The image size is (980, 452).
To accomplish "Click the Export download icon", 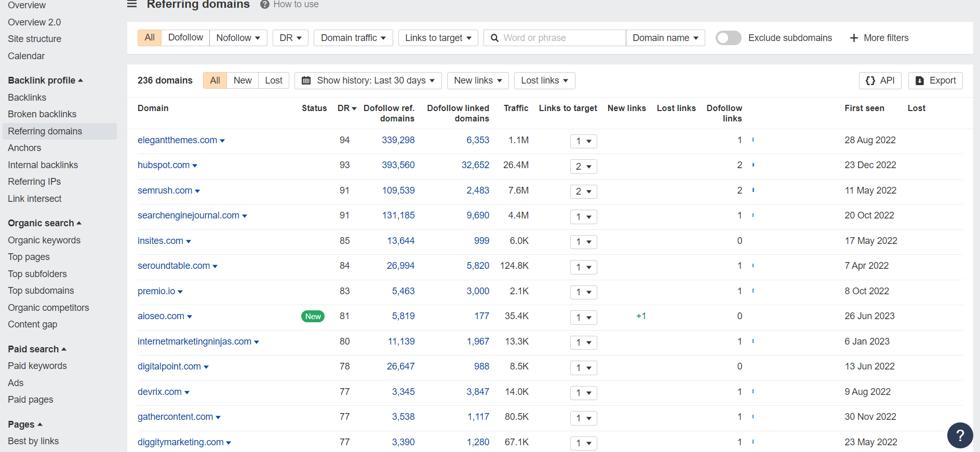I will click(x=920, y=80).
